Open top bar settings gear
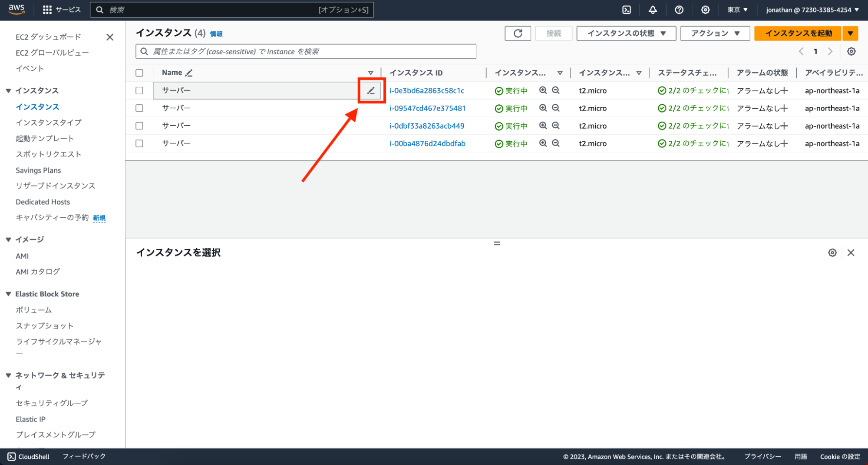868x465 pixels. 705,10
